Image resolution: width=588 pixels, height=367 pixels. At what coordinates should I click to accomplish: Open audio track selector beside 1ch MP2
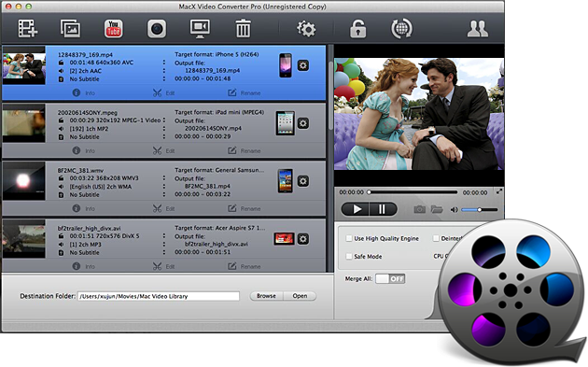(164, 128)
